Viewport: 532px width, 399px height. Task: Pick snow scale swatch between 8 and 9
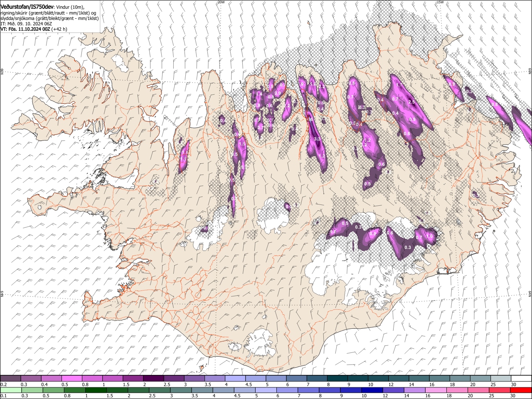(x=337, y=379)
